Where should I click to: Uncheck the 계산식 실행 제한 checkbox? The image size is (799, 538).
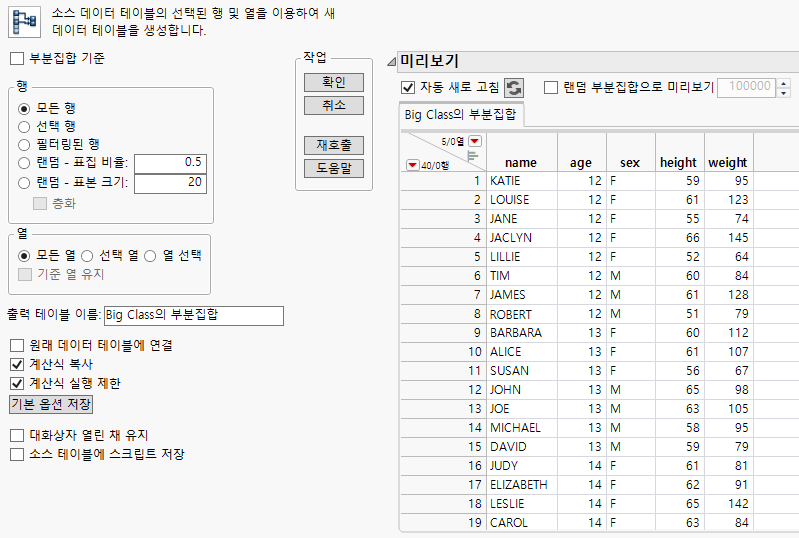pyautogui.click(x=17, y=383)
